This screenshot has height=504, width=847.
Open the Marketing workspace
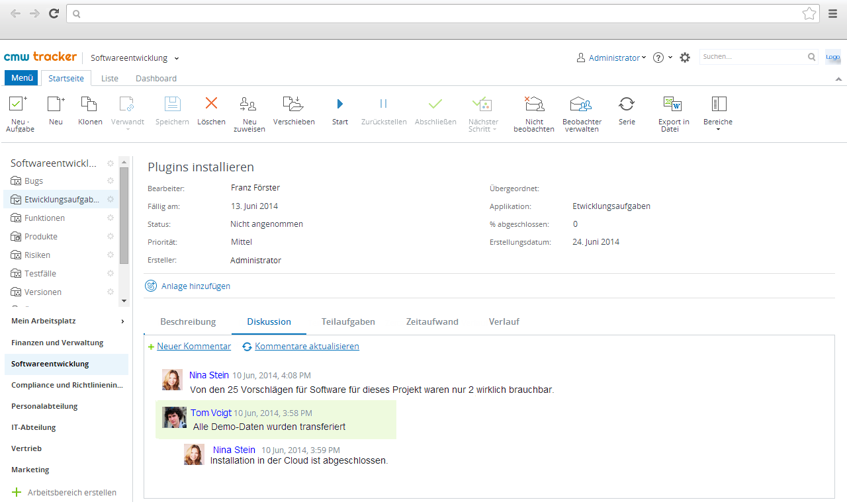point(30,470)
